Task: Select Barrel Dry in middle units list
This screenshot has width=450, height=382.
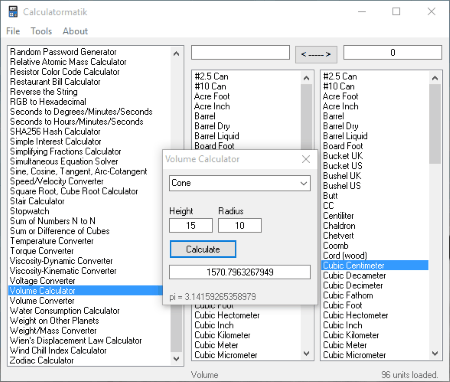Action: click(x=212, y=126)
